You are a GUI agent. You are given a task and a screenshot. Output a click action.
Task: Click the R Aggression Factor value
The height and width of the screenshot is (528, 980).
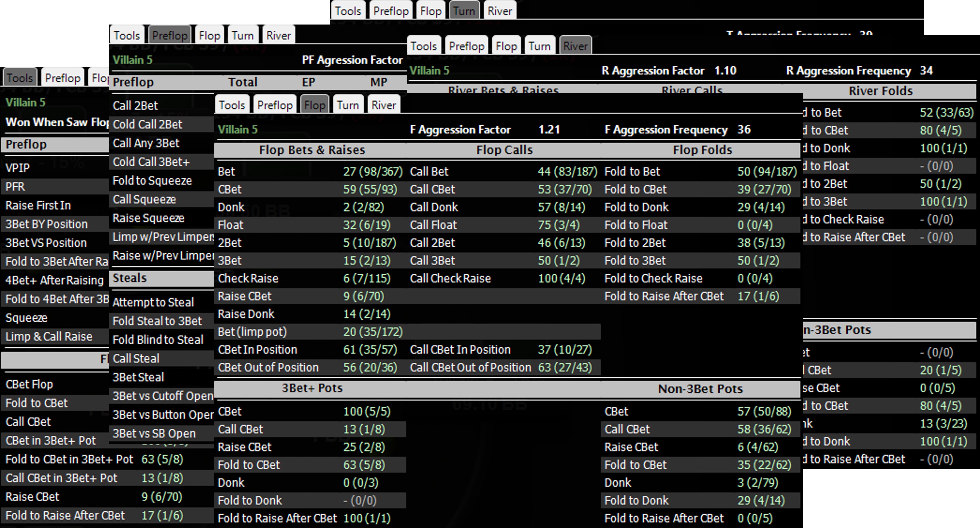(x=725, y=71)
